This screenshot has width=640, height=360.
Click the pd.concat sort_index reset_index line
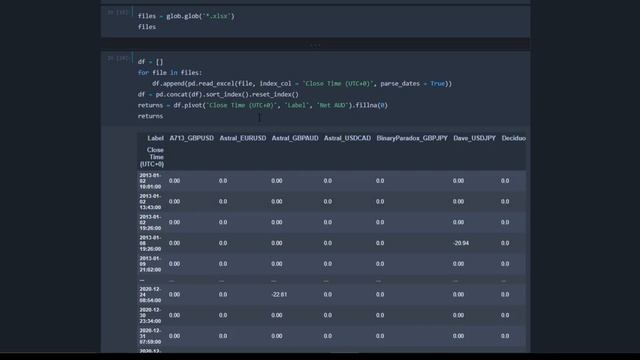pos(218,94)
